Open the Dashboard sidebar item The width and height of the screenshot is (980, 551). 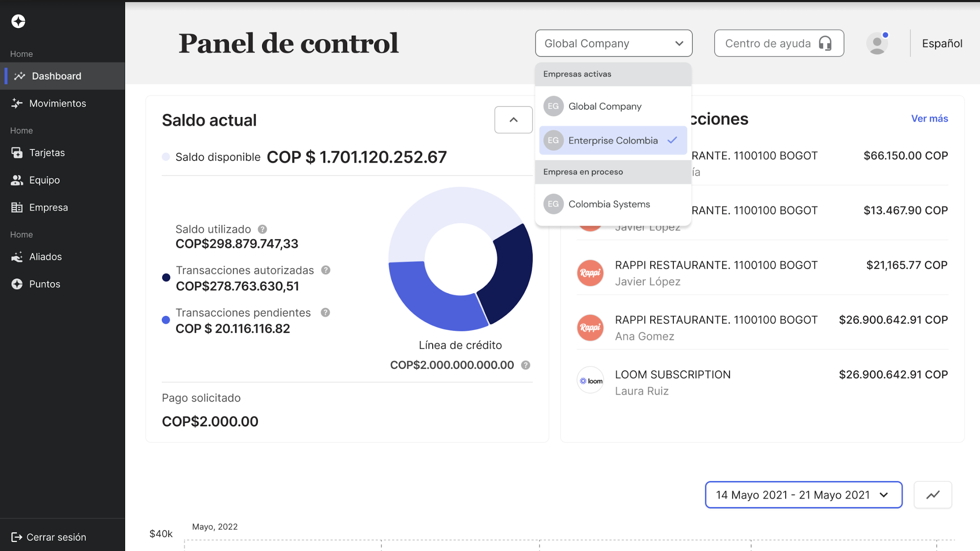click(x=62, y=76)
